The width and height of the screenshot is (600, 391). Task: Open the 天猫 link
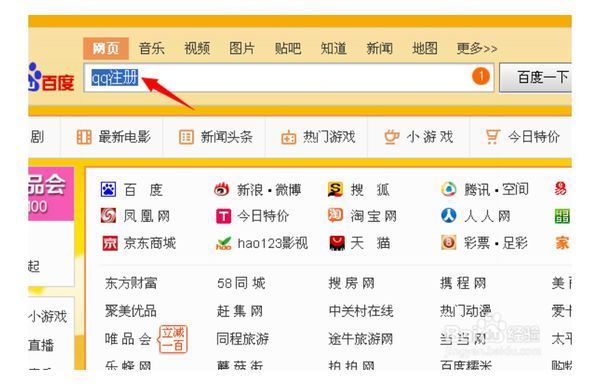[370, 243]
